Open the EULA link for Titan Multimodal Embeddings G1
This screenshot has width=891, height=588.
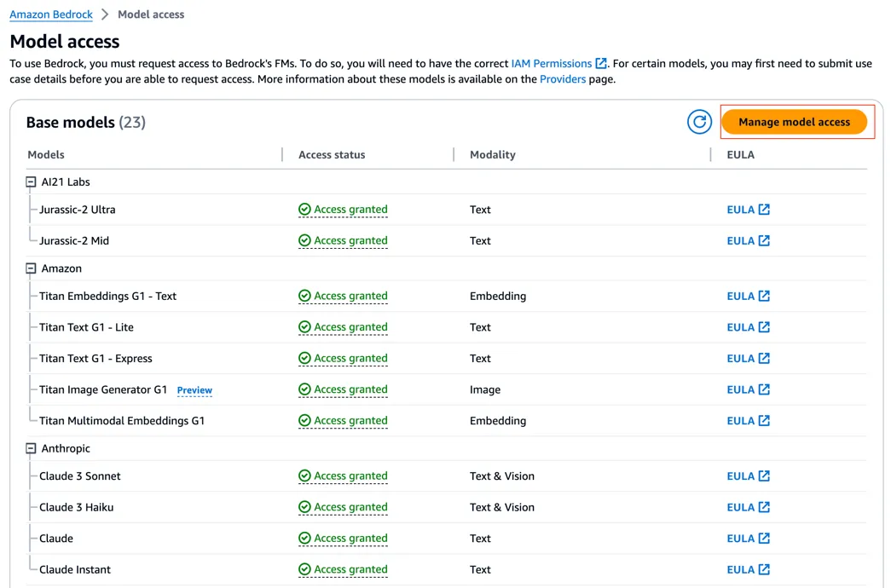click(748, 421)
